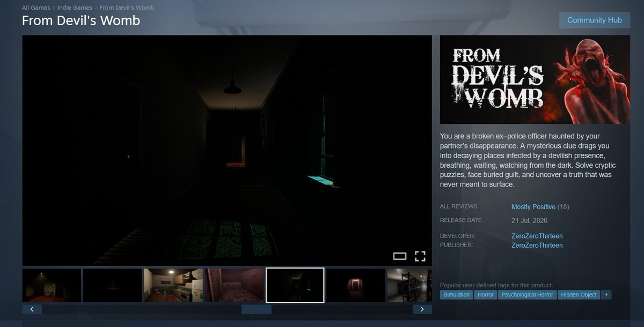The width and height of the screenshot is (644, 327).
Task: Enter fullscreen via the expand corners icon
Action: (x=420, y=256)
